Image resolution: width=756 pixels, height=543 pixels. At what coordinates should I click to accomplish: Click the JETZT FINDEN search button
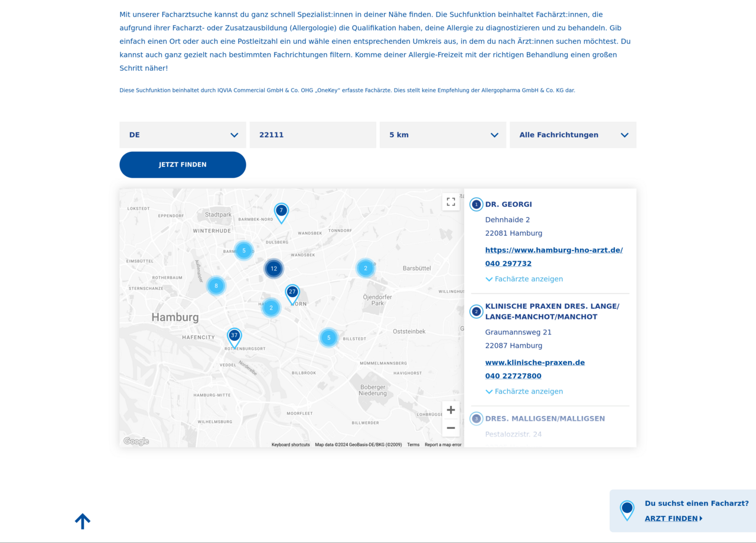point(183,164)
